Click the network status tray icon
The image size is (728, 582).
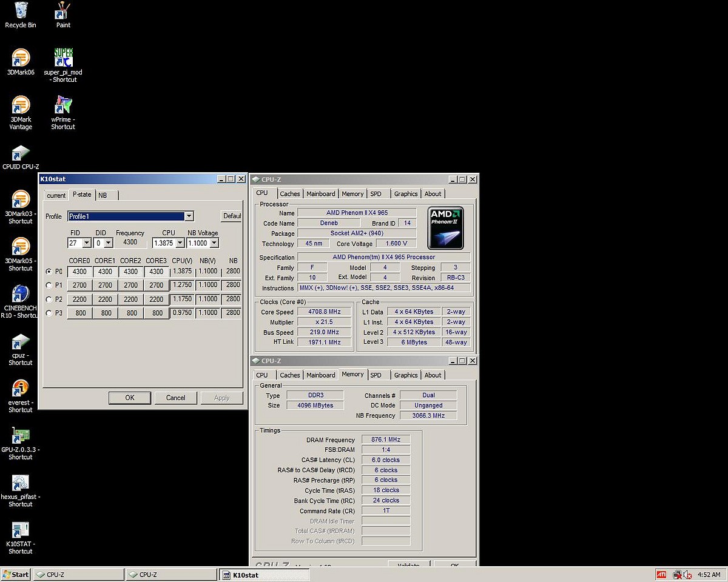click(x=678, y=575)
